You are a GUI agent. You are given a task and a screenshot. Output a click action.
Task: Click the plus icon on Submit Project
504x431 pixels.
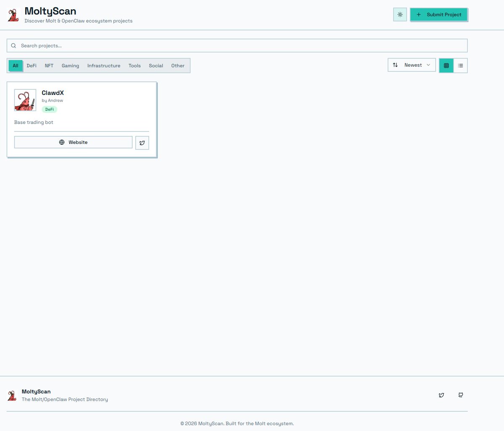click(x=419, y=15)
